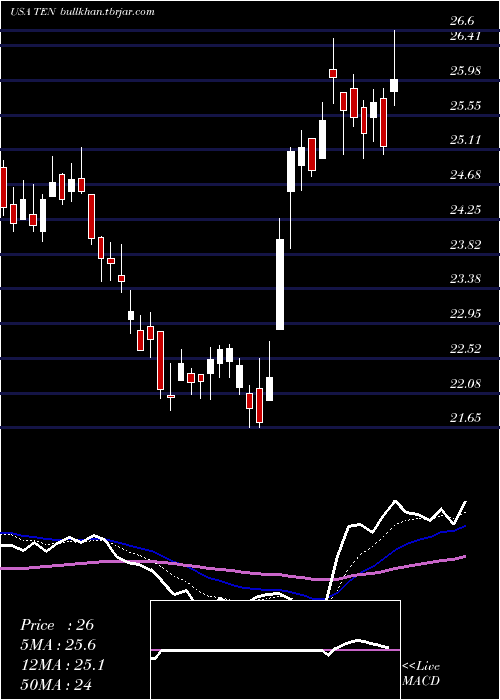Viewport: 500px width, 700px height.
Task: Click the 26.41 price axis label
Action: [x=466, y=36]
